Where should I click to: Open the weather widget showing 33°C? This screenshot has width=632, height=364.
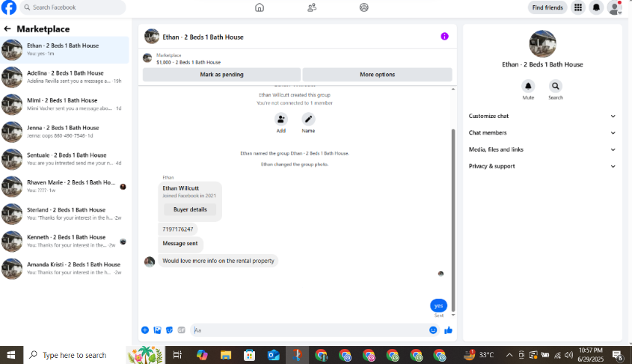[x=479, y=355]
